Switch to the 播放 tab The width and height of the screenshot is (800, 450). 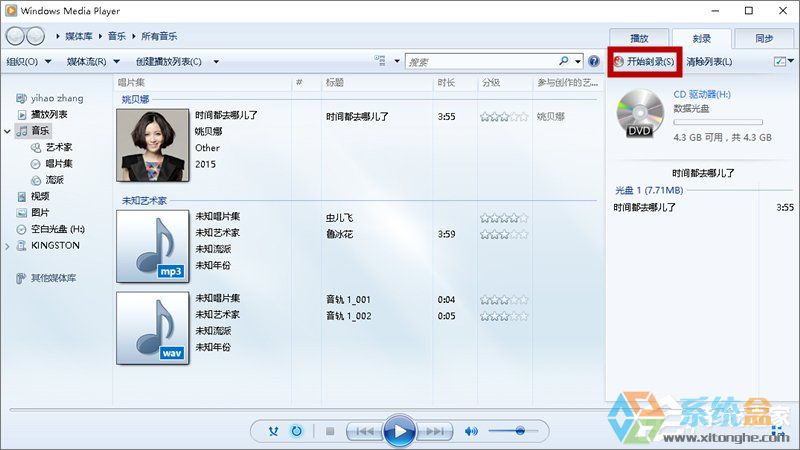(x=639, y=38)
